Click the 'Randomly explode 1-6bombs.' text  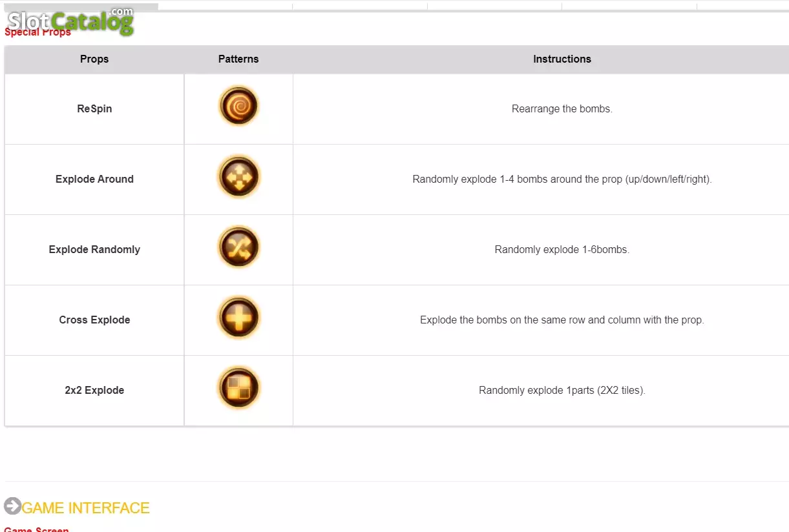tap(562, 249)
